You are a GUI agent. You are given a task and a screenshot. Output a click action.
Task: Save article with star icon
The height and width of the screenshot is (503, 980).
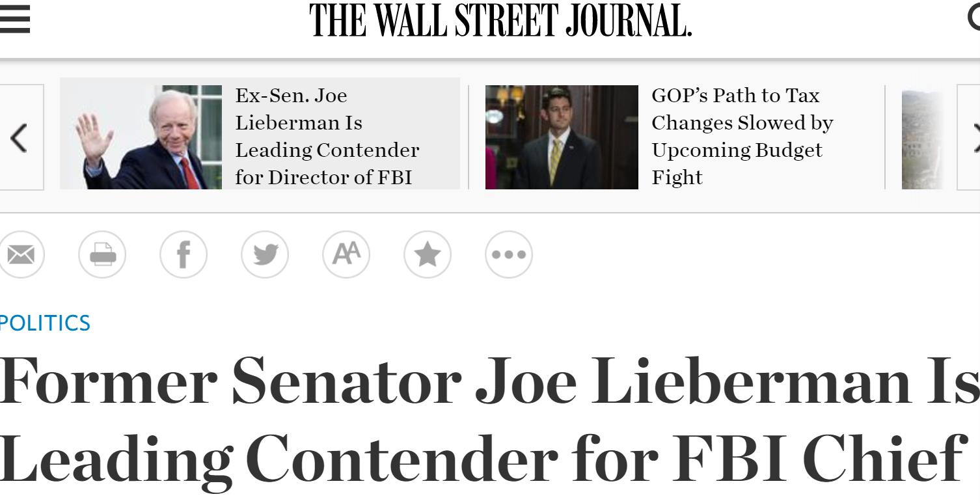pos(428,254)
